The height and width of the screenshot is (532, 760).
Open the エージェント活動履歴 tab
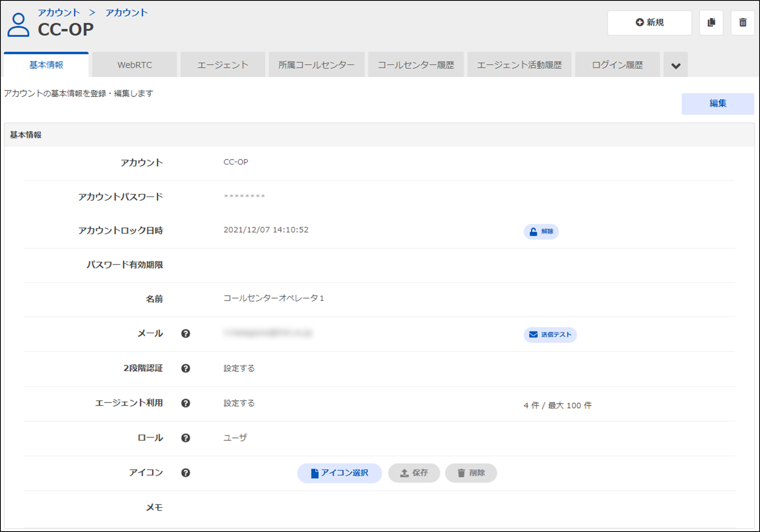pos(519,65)
